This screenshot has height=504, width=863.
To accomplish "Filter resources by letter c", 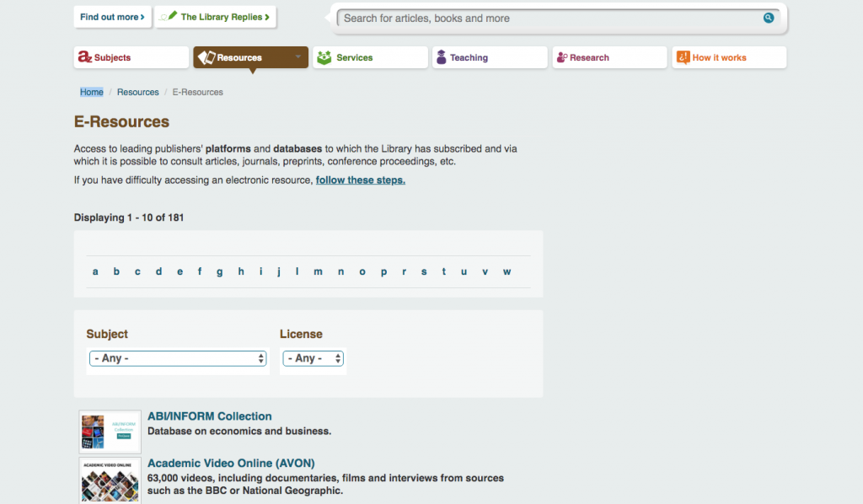I will [137, 271].
